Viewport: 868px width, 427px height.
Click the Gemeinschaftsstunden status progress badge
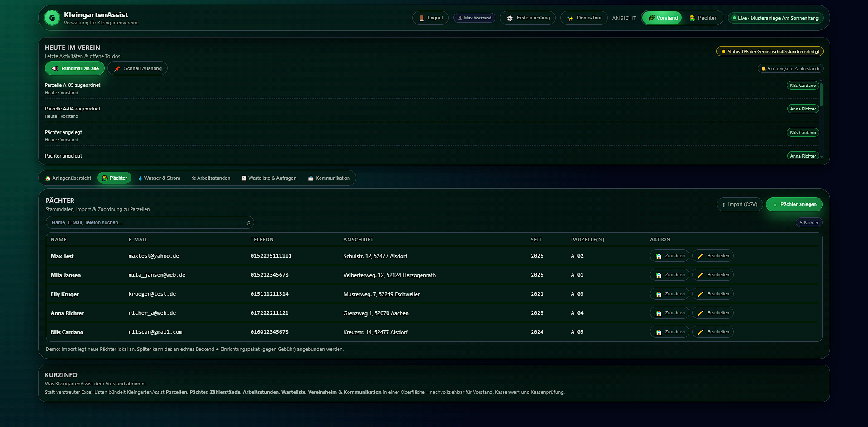(769, 51)
